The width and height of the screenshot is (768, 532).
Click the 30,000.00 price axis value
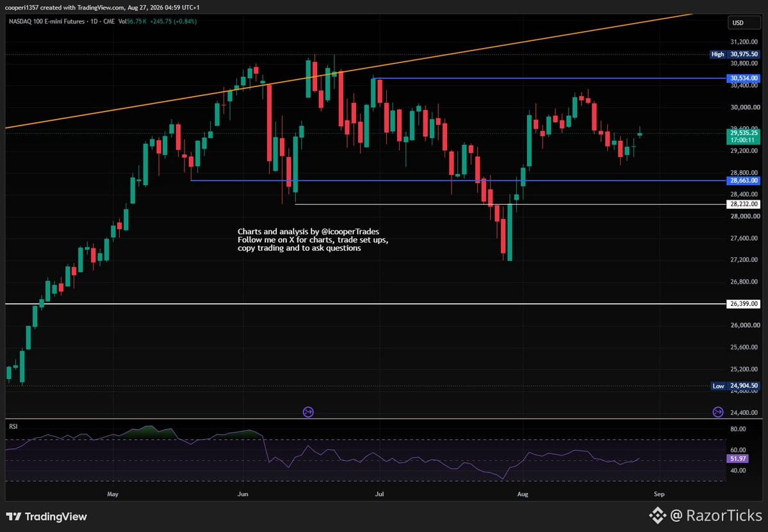[x=744, y=107]
